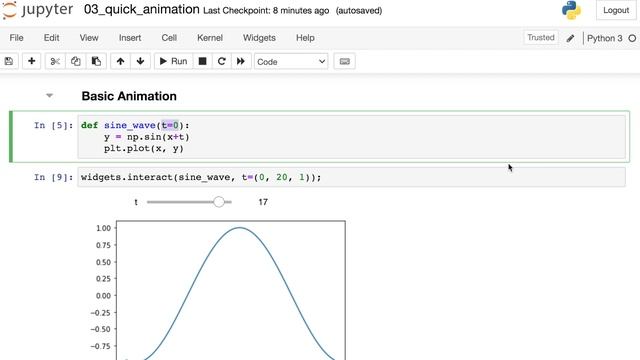
Task: Select the Basic Animation heading cell
Action: coord(129,96)
